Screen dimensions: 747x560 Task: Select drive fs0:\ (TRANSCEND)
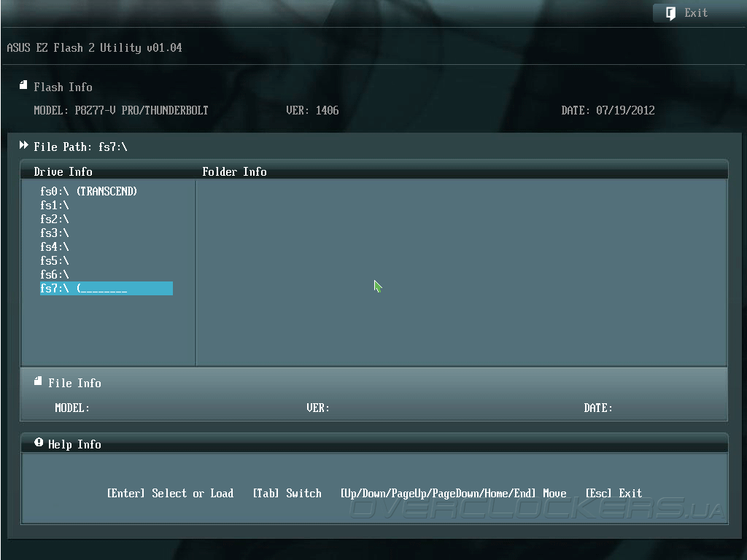(x=88, y=192)
